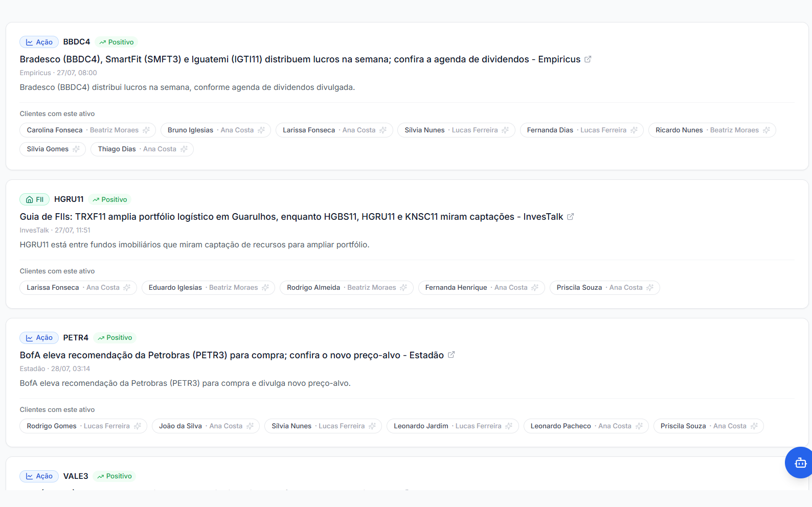This screenshot has width=812, height=507.
Task: Click the Positivo trend badge beside HGRU11
Action: tap(110, 199)
